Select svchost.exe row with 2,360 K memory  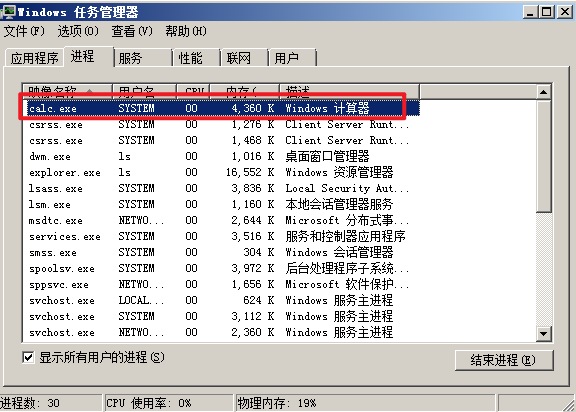click(x=221, y=332)
